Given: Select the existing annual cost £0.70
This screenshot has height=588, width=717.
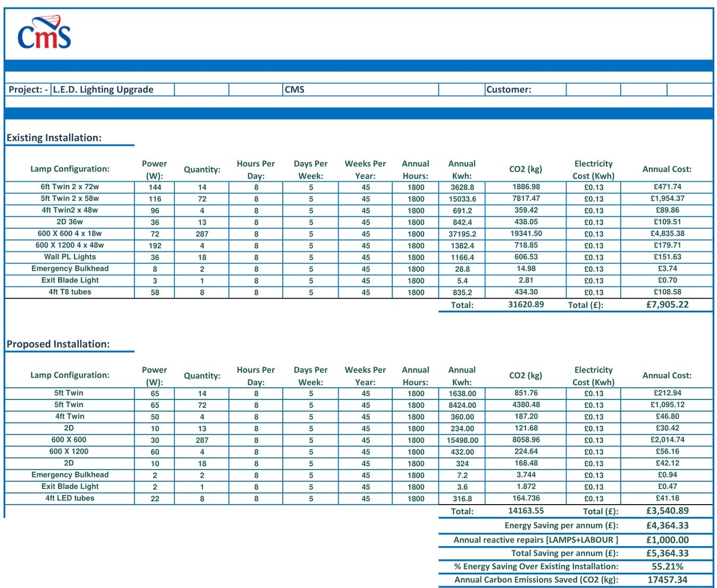Looking at the screenshot, I should 668,280.
